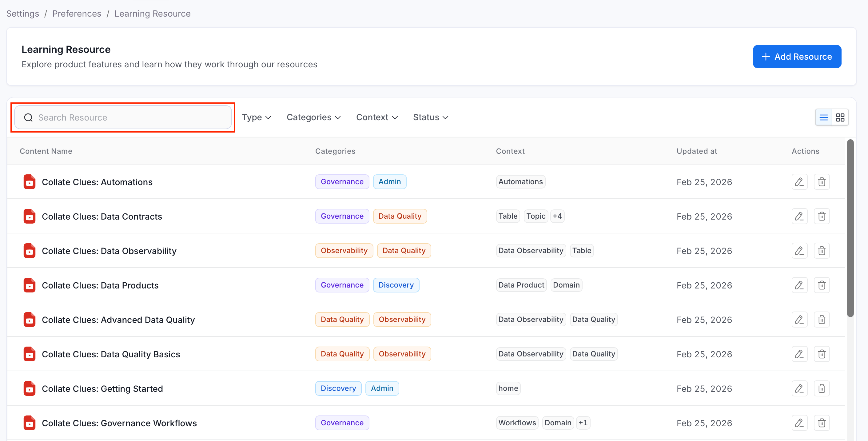The image size is (868, 441).
Task: Click the Updated at column header
Action: point(696,151)
